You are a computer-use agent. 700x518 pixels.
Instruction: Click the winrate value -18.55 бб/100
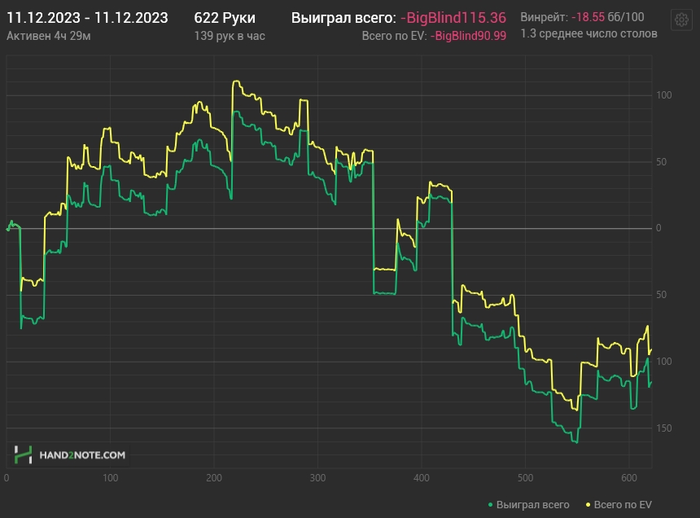(x=608, y=17)
